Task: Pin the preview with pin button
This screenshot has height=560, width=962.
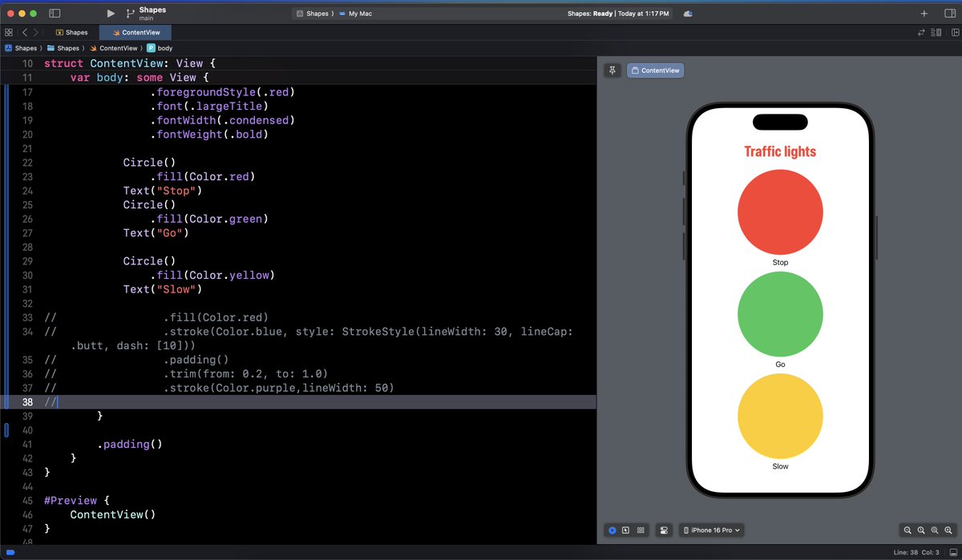Action: point(612,71)
